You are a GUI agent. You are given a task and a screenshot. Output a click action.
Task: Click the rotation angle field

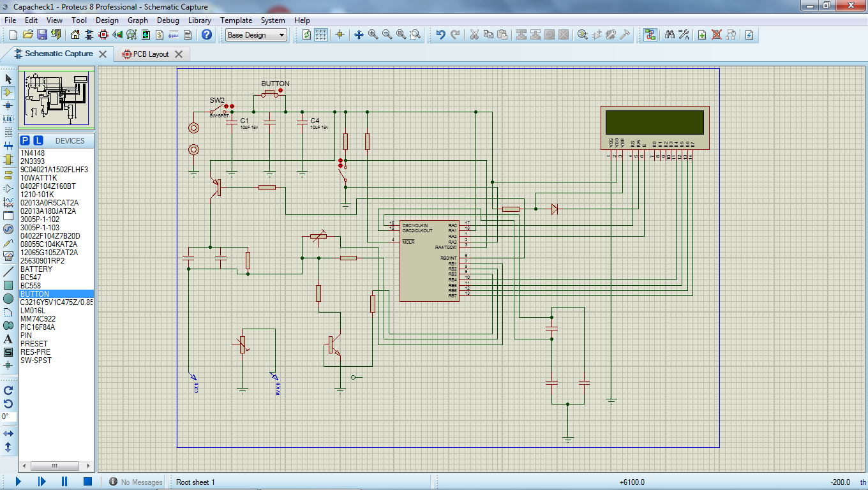click(9, 417)
